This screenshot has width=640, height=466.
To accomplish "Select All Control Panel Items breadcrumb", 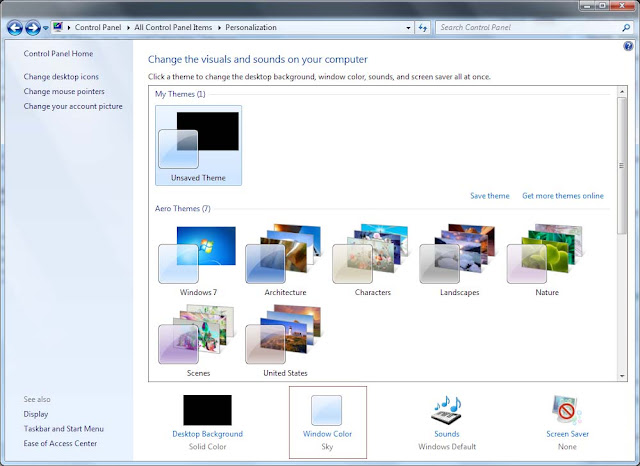I will click(173, 27).
